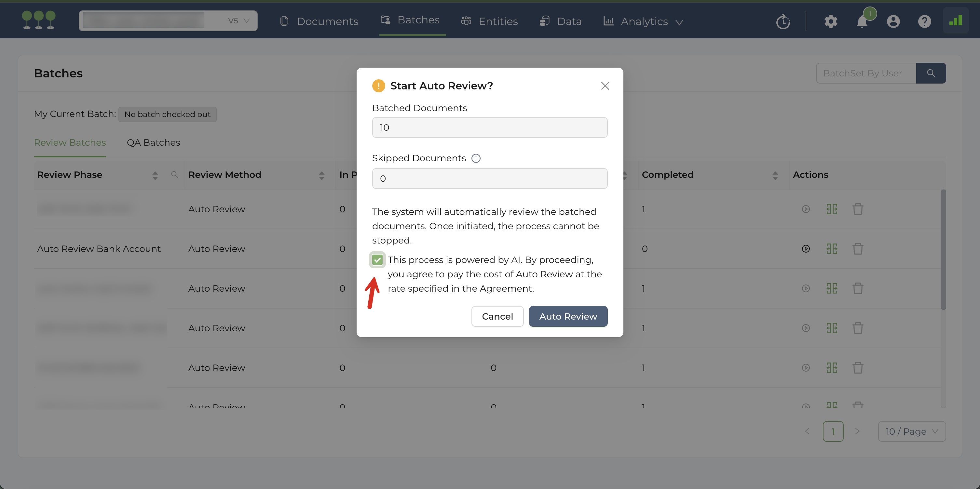Click the Batched Documents field

[489, 127]
